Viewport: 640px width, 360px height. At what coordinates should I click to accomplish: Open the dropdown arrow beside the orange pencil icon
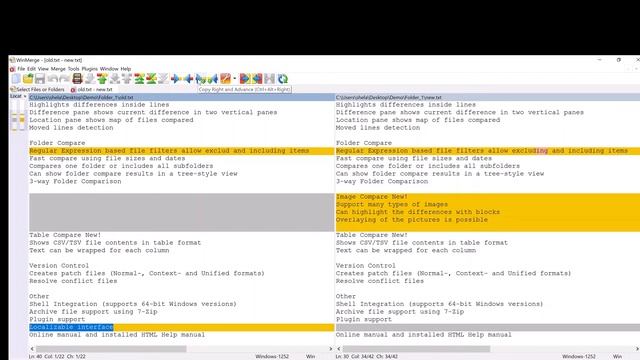point(235,79)
